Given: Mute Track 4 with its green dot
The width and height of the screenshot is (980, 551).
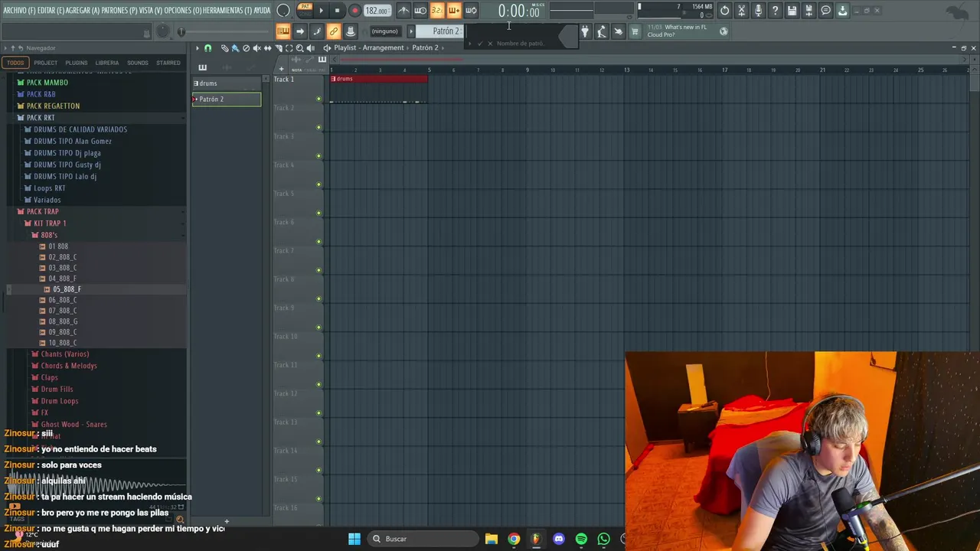Looking at the screenshot, I should pos(318,184).
